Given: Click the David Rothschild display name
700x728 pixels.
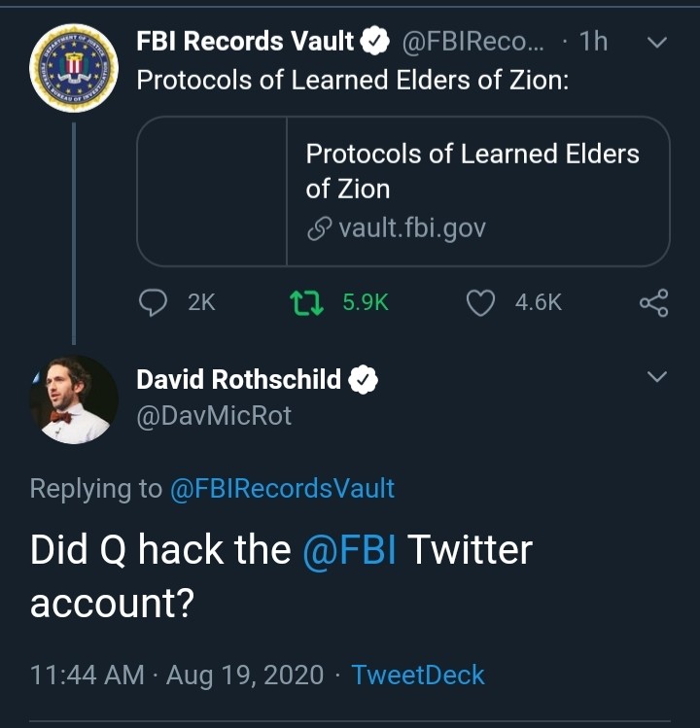Looking at the screenshot, I should pos(239,379).
